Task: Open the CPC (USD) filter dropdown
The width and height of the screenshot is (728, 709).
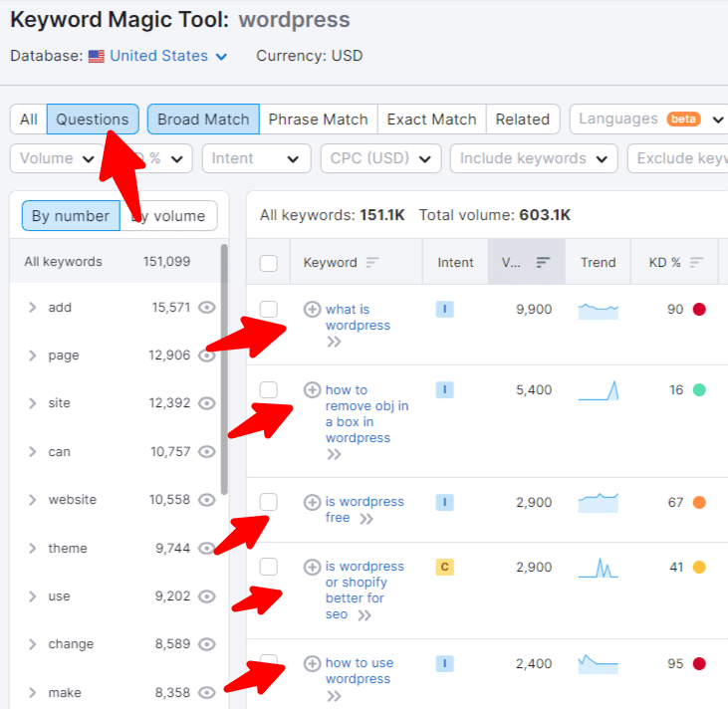Action: (380, 158)
